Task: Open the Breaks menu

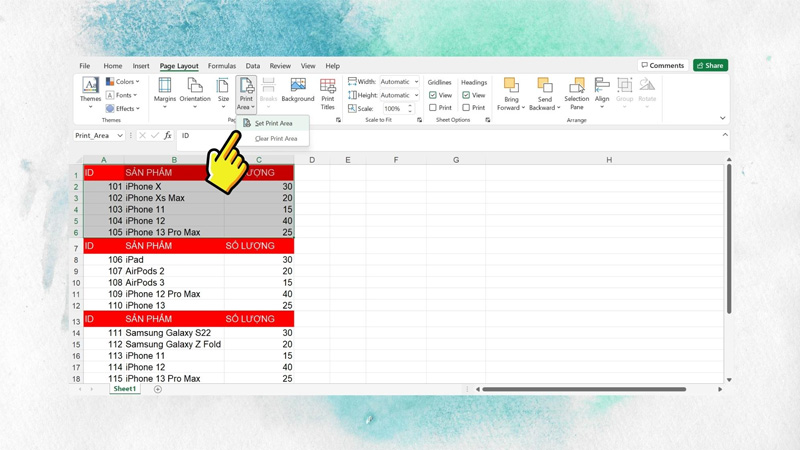Action: [268, 92]
